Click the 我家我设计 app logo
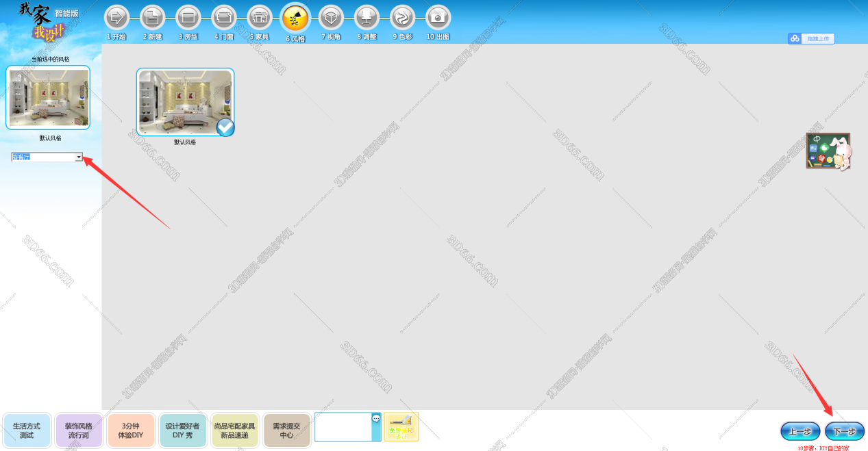Image resolution: width=868 pixels, height=451 pixels. click(42, 21)
